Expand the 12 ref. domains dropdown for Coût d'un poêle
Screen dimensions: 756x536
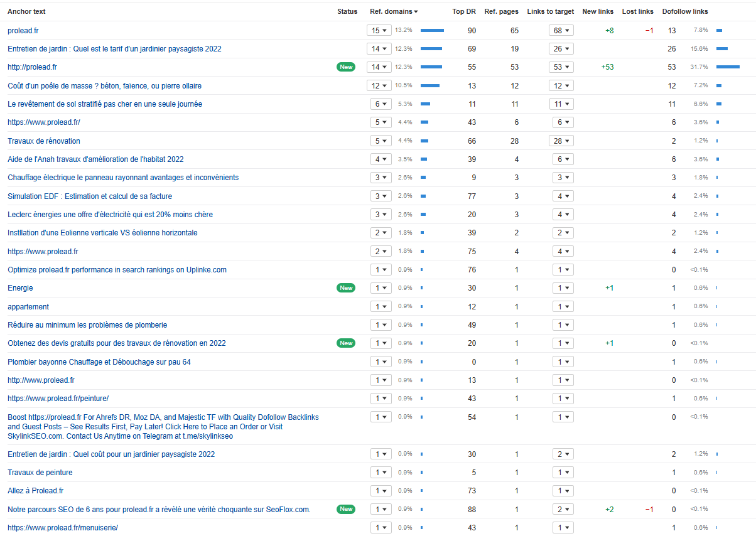point(379,86)
